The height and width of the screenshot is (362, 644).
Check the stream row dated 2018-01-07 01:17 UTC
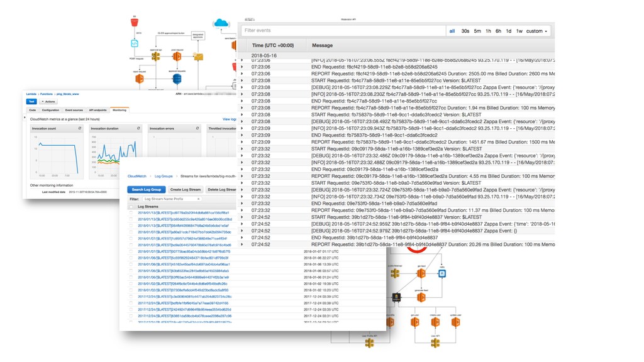[x=131, y=251]
